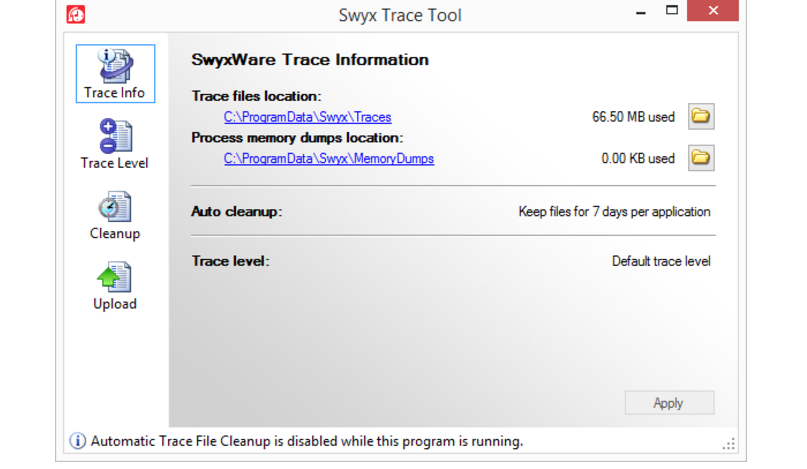807x469 pixels.
Task: Maximize the Swyx Trace Tool window
Action: coord(672,12)
